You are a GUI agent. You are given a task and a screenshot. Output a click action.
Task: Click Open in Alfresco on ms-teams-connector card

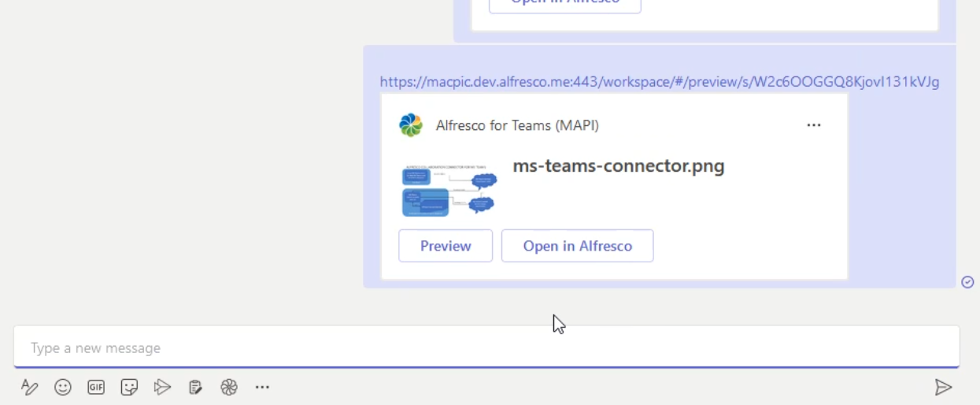coord(578,246)
